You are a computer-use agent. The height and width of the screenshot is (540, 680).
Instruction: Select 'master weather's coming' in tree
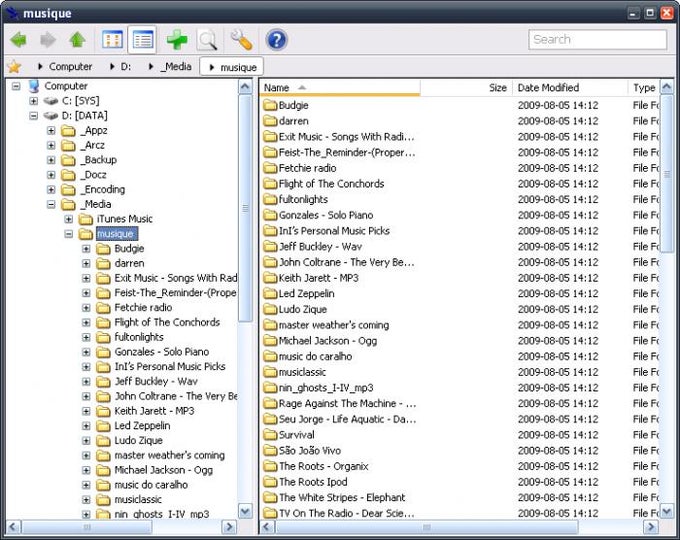pyautogui.click(x=170, y=455)
